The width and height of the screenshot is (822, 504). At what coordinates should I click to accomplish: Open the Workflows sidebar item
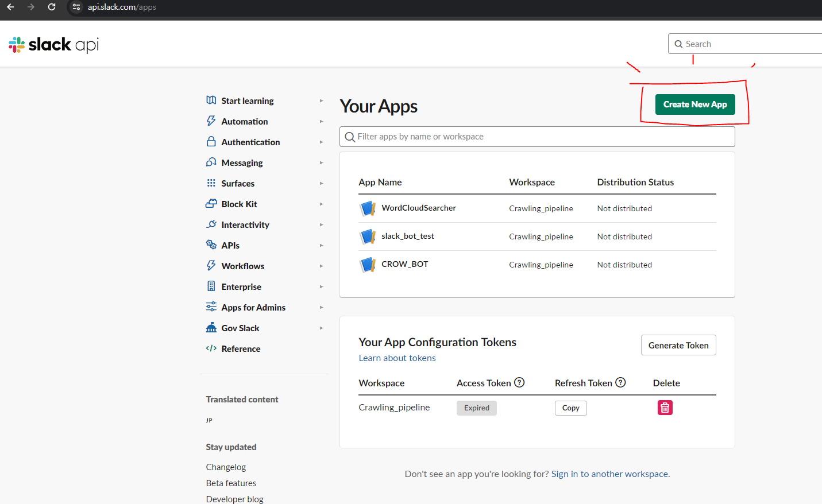[242, 266]
